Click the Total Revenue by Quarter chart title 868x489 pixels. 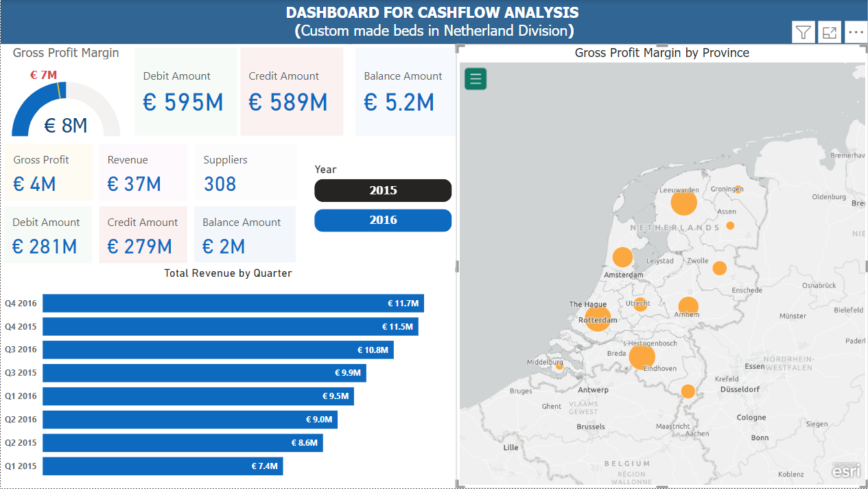coord(228,273)
